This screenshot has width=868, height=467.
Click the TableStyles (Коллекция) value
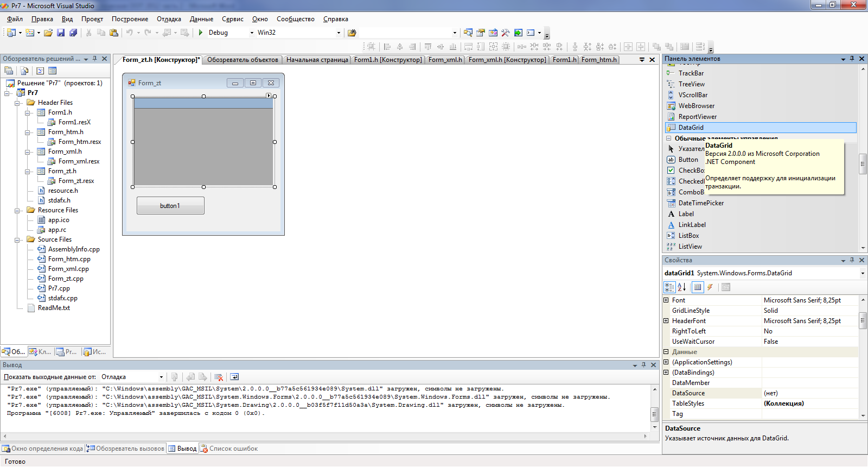click(810, 403)
